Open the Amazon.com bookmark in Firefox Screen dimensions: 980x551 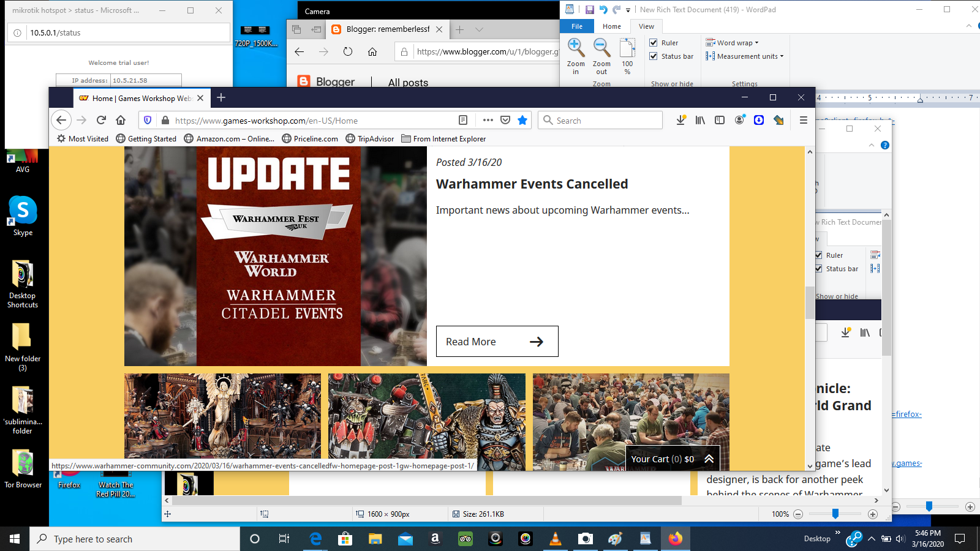[x=229, y=139]
